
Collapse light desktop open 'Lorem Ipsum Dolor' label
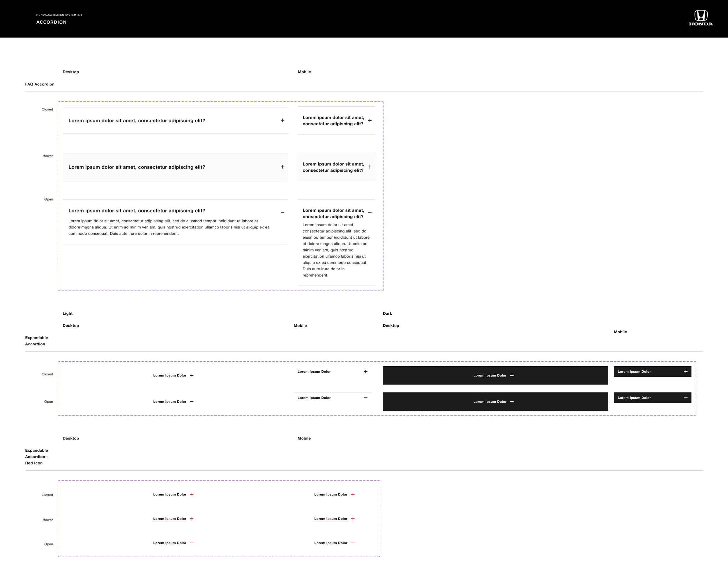point(170,402)
